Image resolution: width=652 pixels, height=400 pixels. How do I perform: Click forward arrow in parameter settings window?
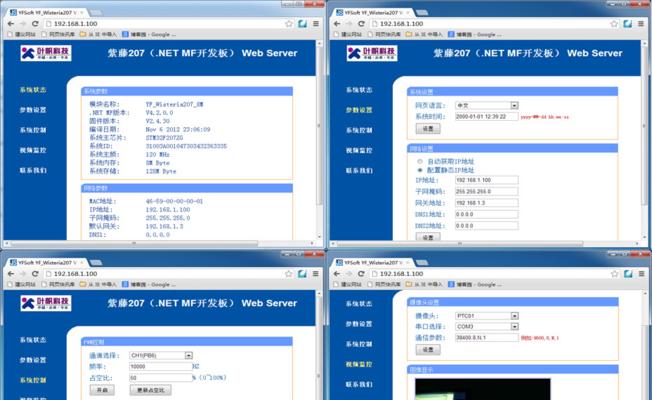(349, 24)
